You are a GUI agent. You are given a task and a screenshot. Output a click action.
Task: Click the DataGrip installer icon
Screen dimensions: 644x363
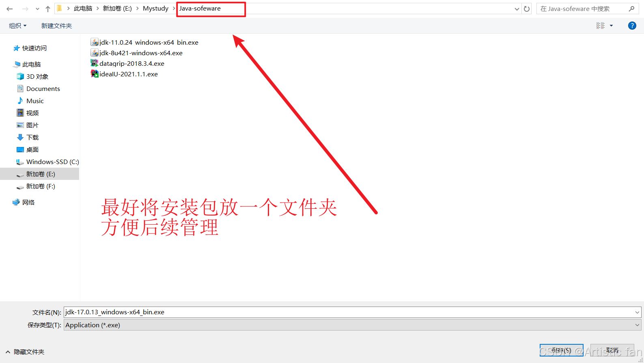pos(95,63)
